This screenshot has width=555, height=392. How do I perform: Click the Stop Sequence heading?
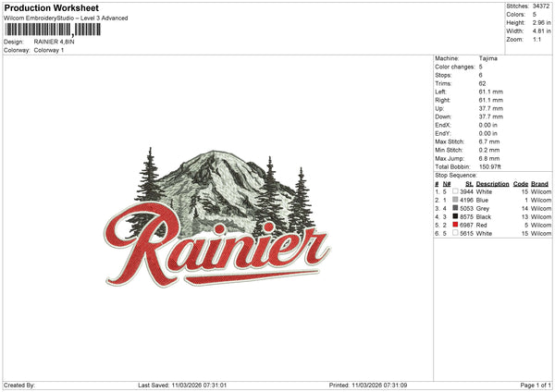click(455, 174)
